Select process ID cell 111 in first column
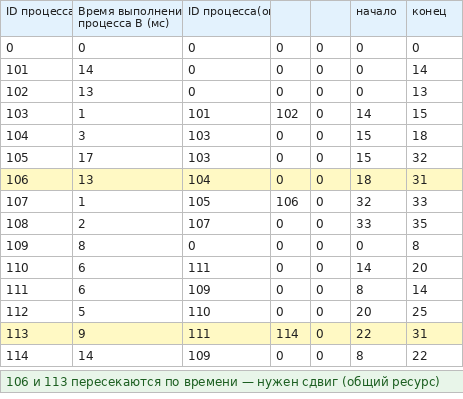The height and width of the screenshot is (399, 463). pyautogui.click(x=36, y=290)
